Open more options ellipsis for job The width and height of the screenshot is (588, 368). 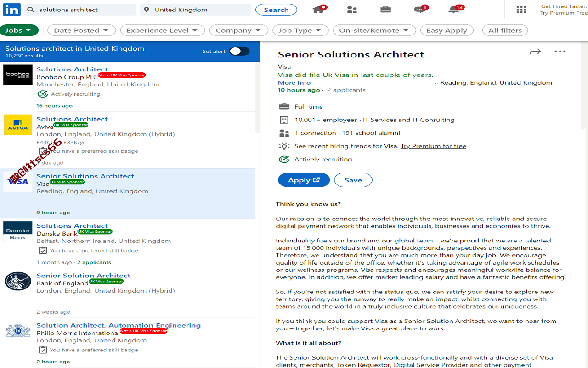560,51
